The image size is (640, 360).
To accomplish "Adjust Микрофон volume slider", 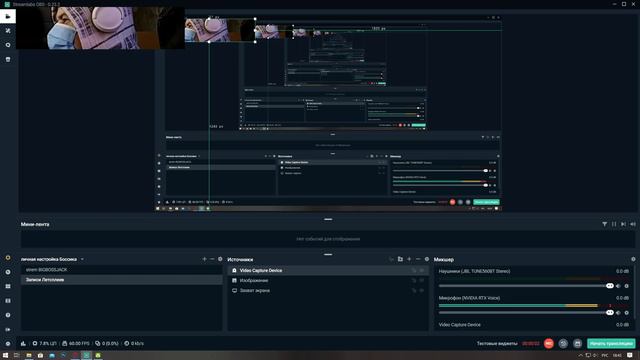I will point(526,313).
